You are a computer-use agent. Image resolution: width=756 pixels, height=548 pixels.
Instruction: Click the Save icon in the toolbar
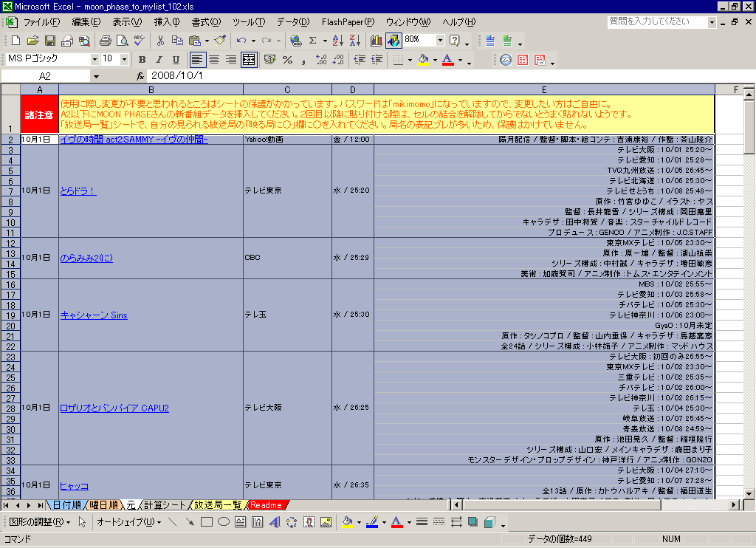[x=50, y=41]
